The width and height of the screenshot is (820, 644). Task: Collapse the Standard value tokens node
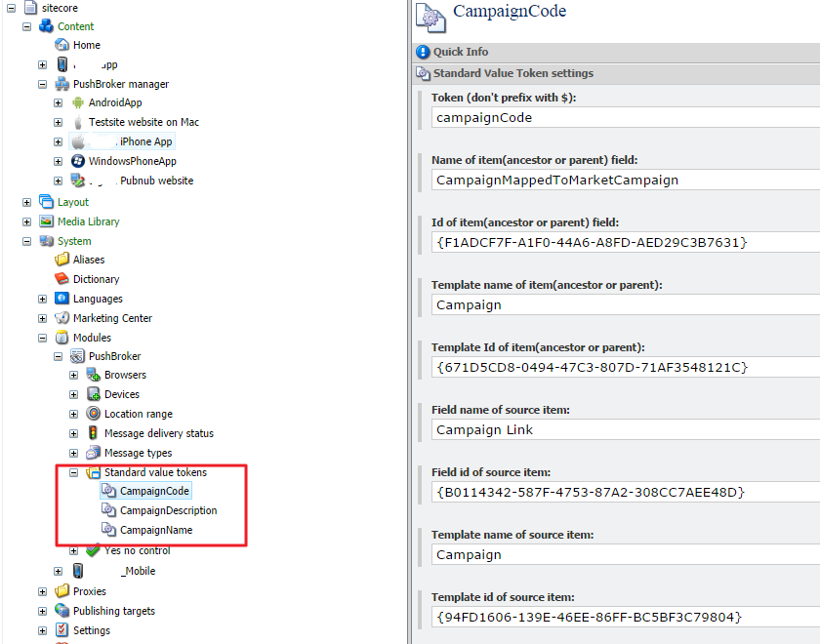(x=74, y=472)
